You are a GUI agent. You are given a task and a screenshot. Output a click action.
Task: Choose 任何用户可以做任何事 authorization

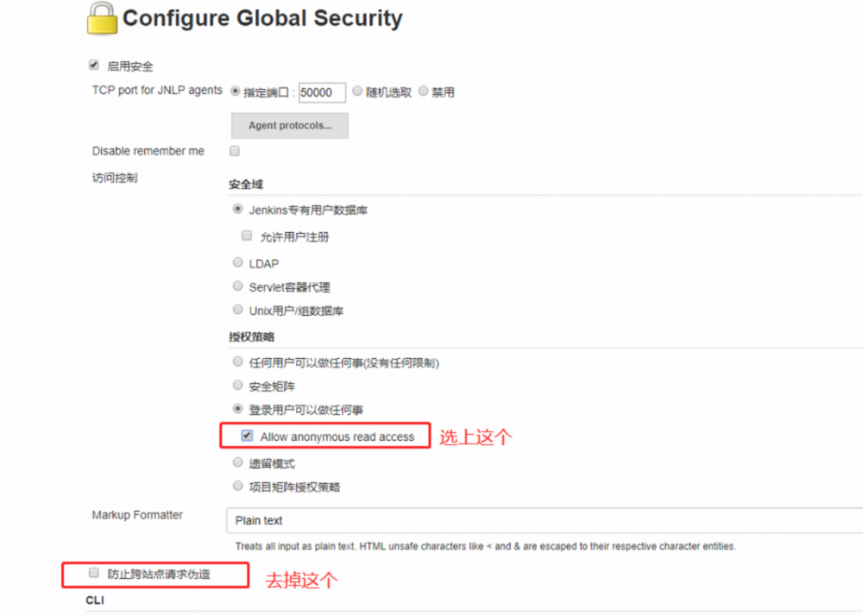238,362
